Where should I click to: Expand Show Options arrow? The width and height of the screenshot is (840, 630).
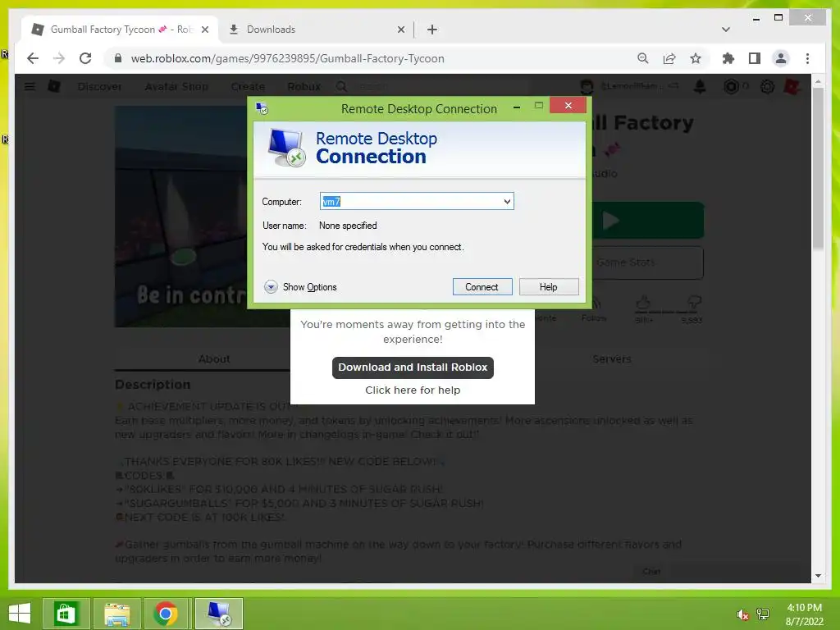pyautogui.click(x=271, y=286)
